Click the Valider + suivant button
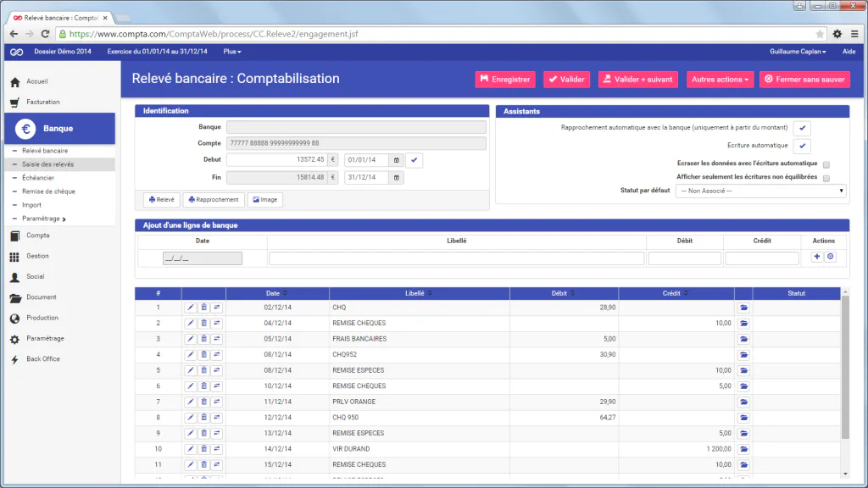Screen dimensions: 868x488 (x=637, y=80)
